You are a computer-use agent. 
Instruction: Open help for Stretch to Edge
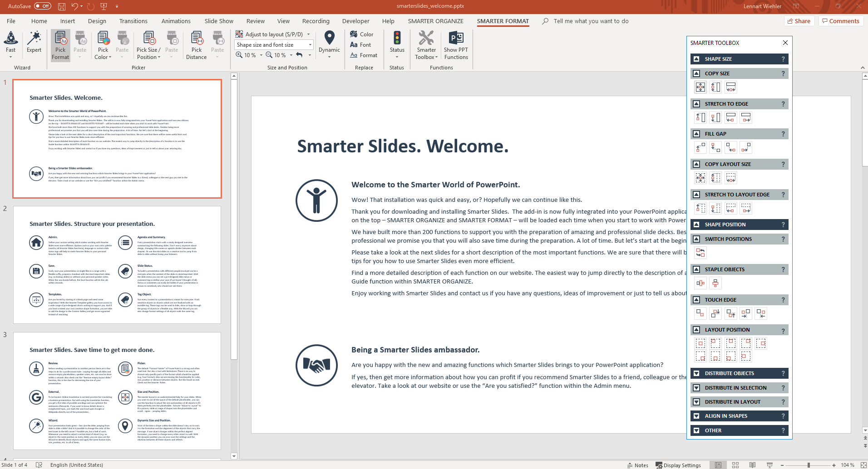coord(783,104)
